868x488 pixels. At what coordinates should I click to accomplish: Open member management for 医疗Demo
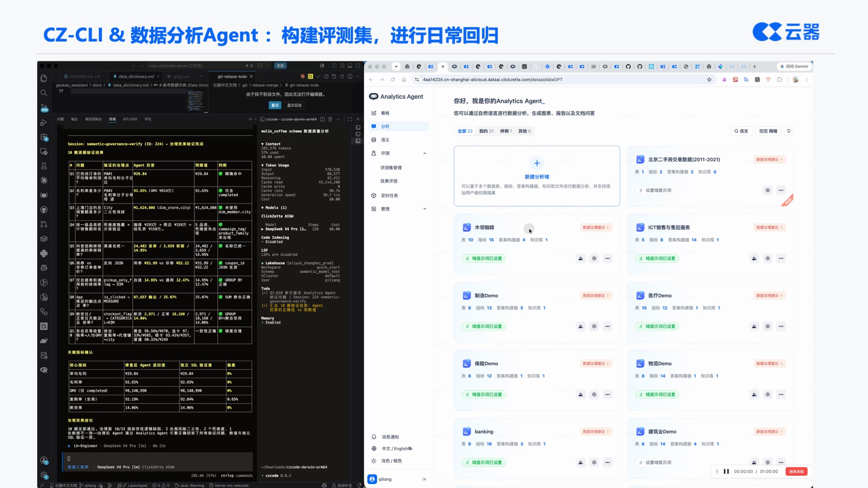pyautogui.click(x=754, y=326)
